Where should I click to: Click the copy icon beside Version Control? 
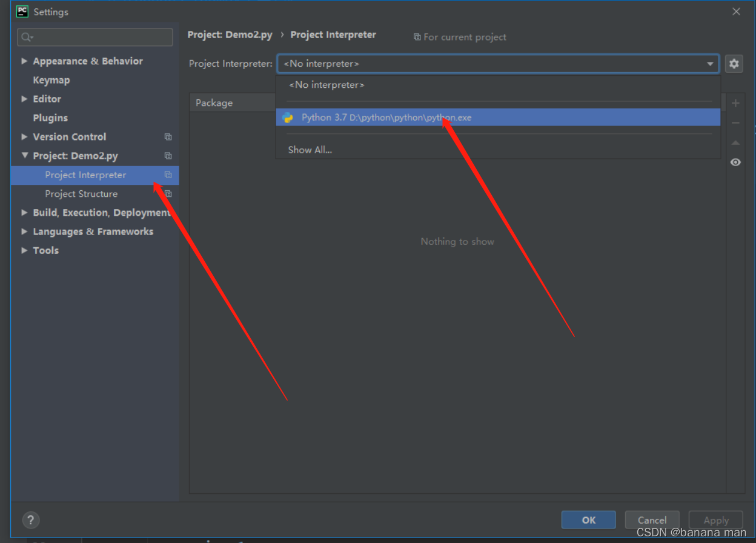(168, 137)
